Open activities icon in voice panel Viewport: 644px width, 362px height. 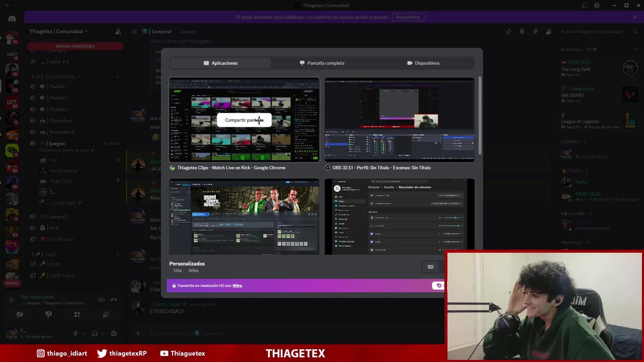click(77, 314)
